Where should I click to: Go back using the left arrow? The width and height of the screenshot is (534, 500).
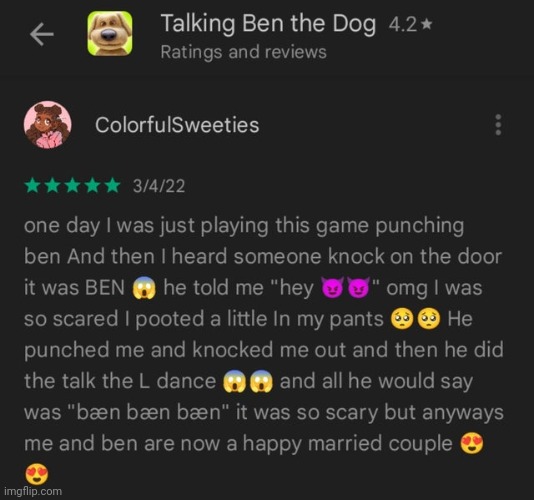42,34
